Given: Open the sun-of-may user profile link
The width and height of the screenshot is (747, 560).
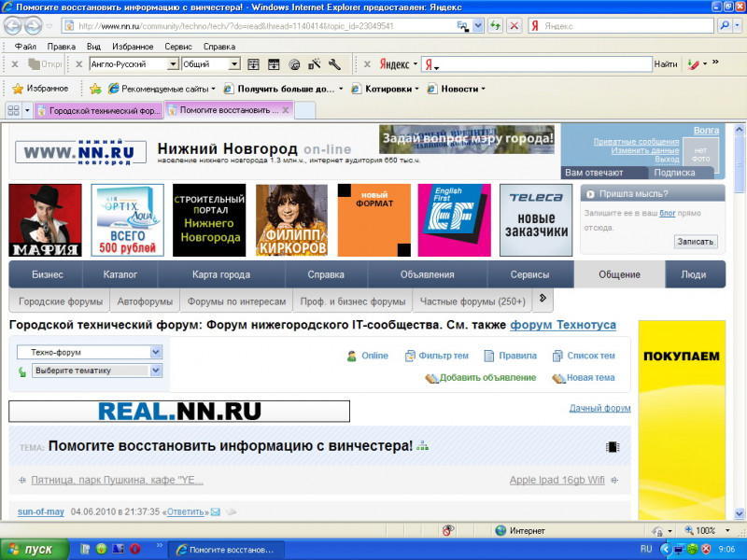Looking at the screenshot, I should click(40, 511).
